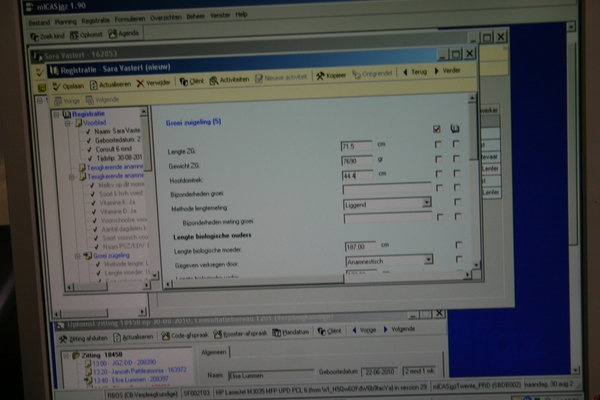Image resolution: width=600 pixels, height=400 pixels.
Task: Open the Methode lengtemeting dropdown
Action: tap(426, 202)
